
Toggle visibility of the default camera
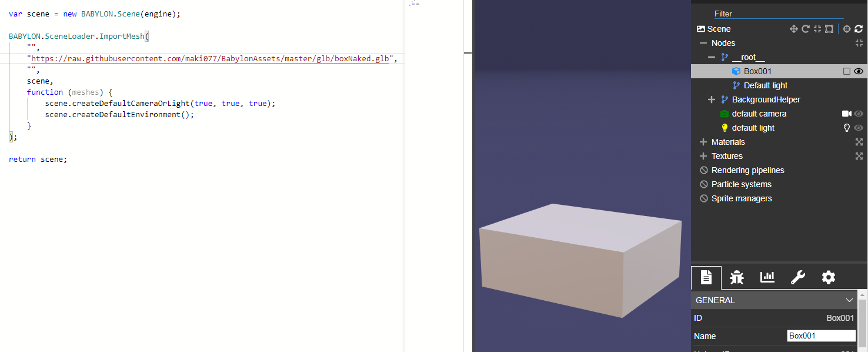(858, 114)
